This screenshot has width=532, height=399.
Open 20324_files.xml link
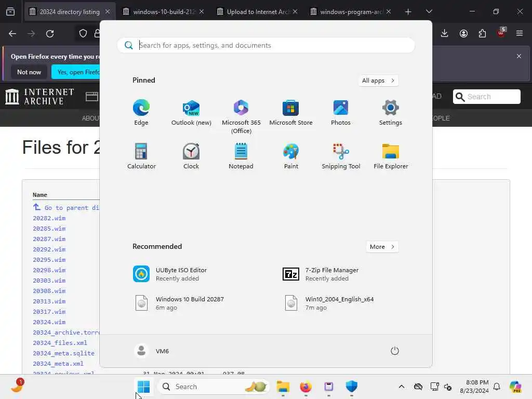tap(60, 343)
